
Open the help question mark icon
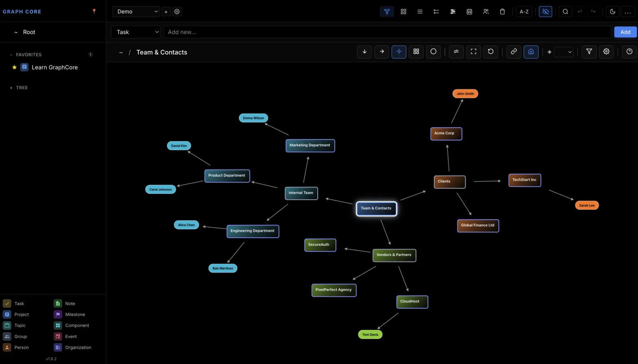pyautogui.click(x=629, y=51)
